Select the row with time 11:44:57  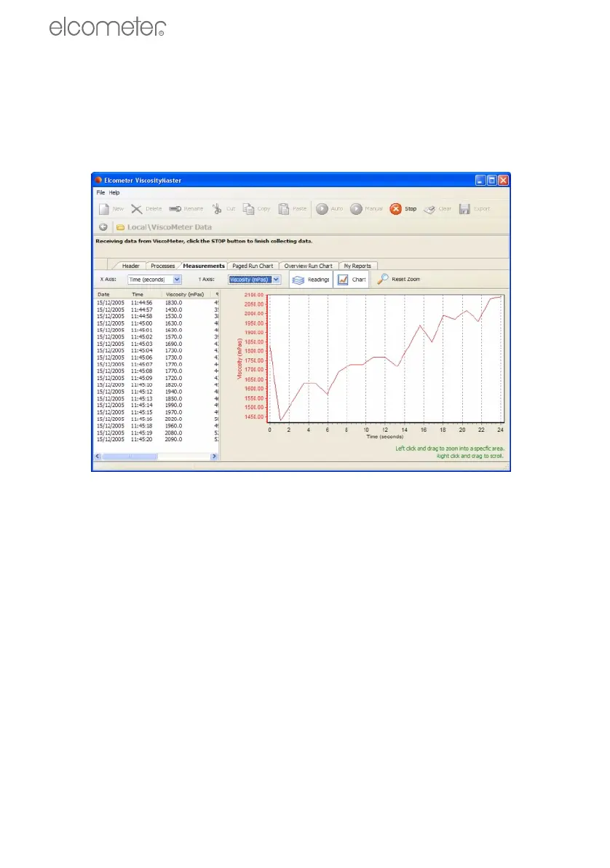click(157, 309)
